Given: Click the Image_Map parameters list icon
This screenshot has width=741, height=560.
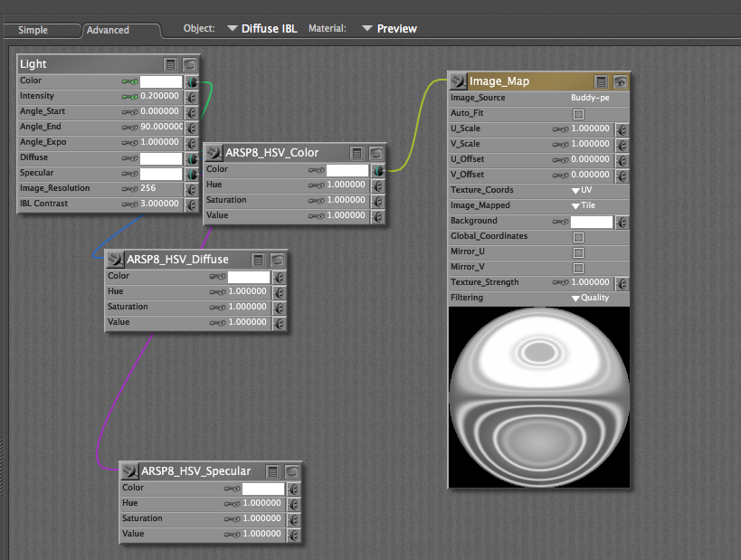Looking at the screenshot, I should click(602, 82).
